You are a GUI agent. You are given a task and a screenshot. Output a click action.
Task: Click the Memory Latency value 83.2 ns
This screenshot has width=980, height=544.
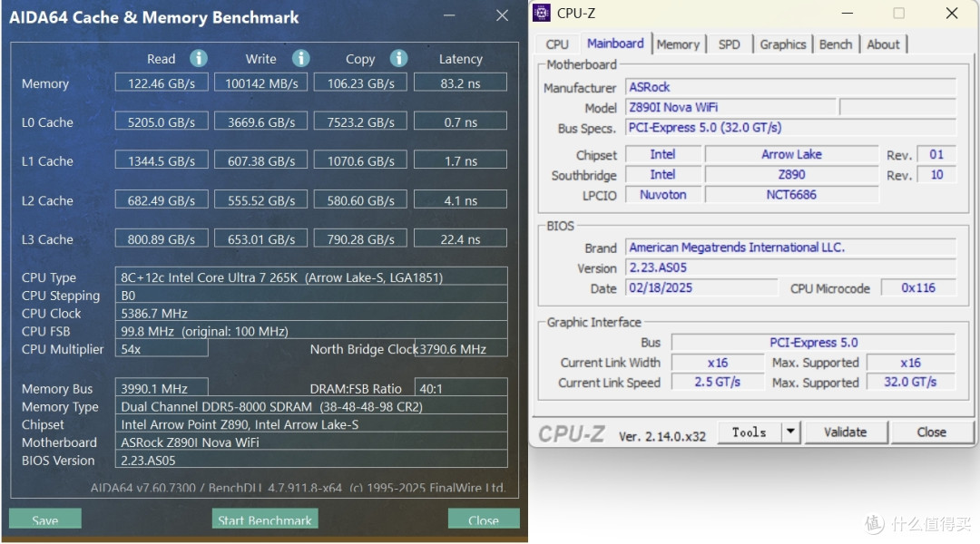coord(460,83)
